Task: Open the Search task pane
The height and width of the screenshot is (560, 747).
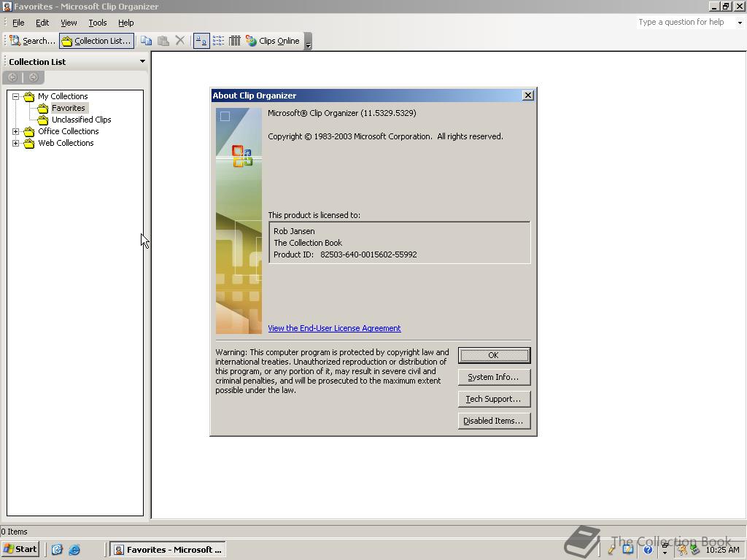Action: click(32, 41)
